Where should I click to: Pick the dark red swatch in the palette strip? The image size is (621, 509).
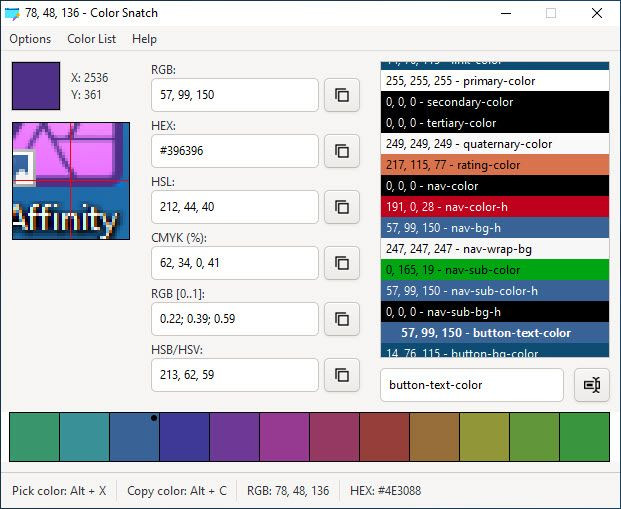click(384, 437)
